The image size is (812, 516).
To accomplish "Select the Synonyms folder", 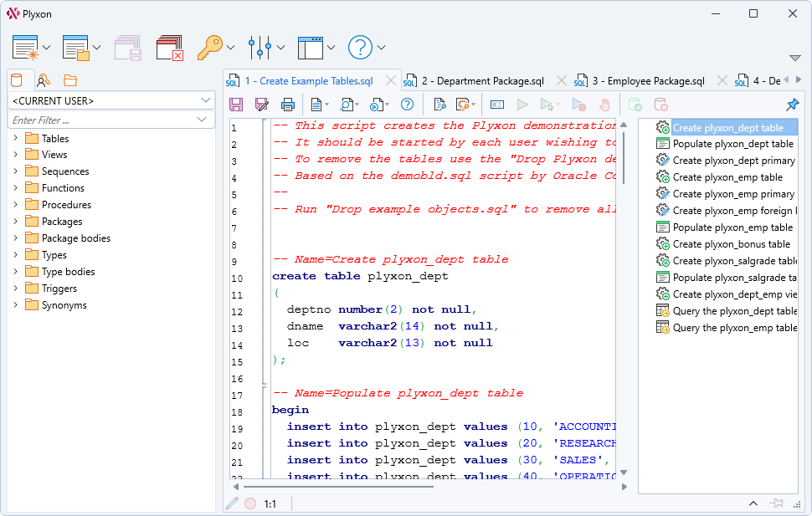I will click(x=64, y=305).
